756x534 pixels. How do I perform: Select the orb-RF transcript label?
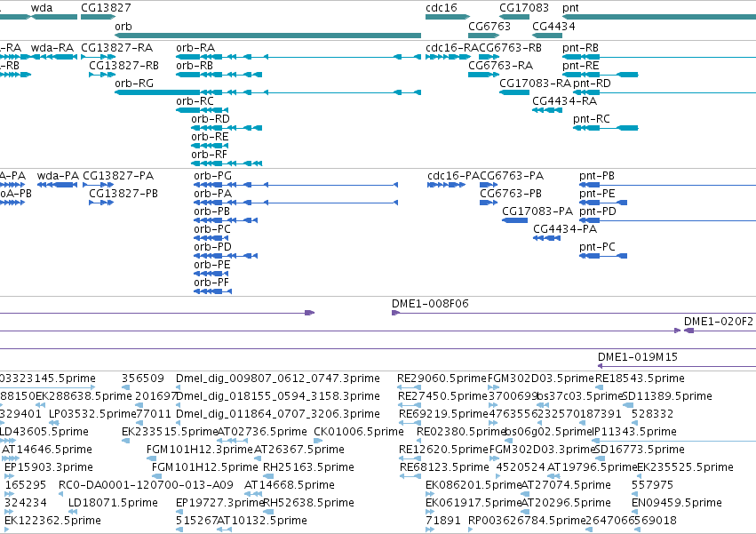click(x=209, y=155)
